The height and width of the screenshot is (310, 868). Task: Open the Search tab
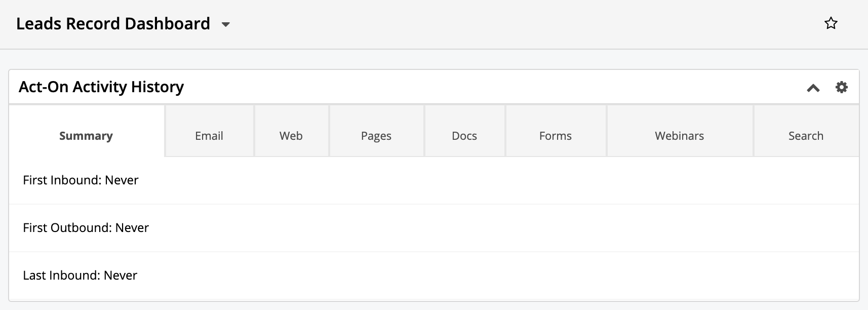click(x=806, y=136)
